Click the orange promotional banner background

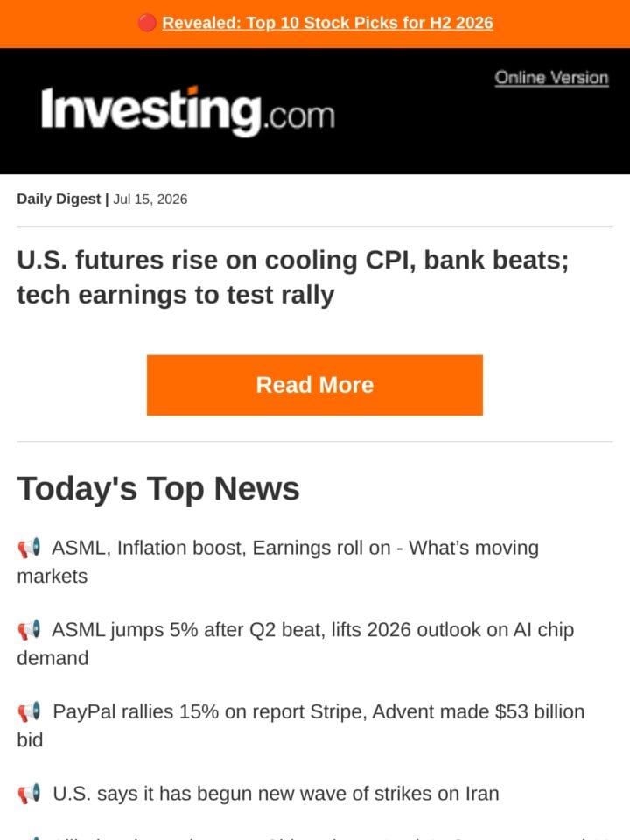[x=563, y=24]
